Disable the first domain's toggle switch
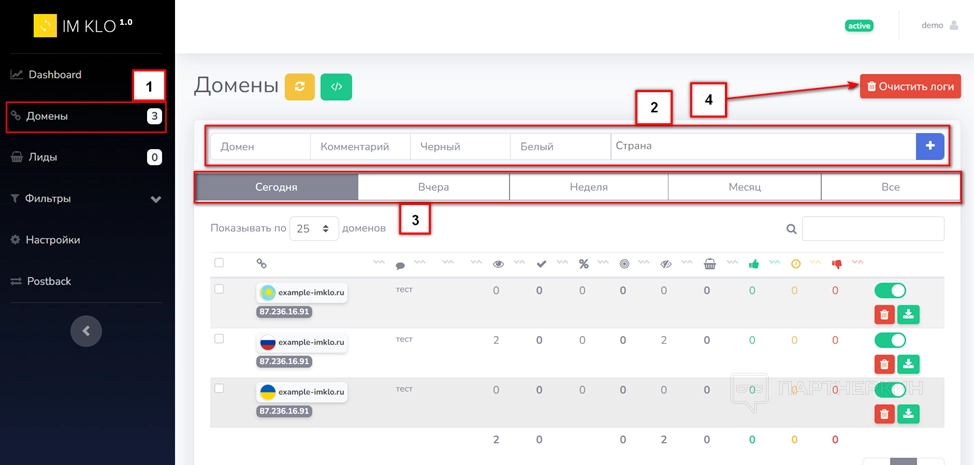The height and width of the screenshot is (465, 974). point(890,291)
